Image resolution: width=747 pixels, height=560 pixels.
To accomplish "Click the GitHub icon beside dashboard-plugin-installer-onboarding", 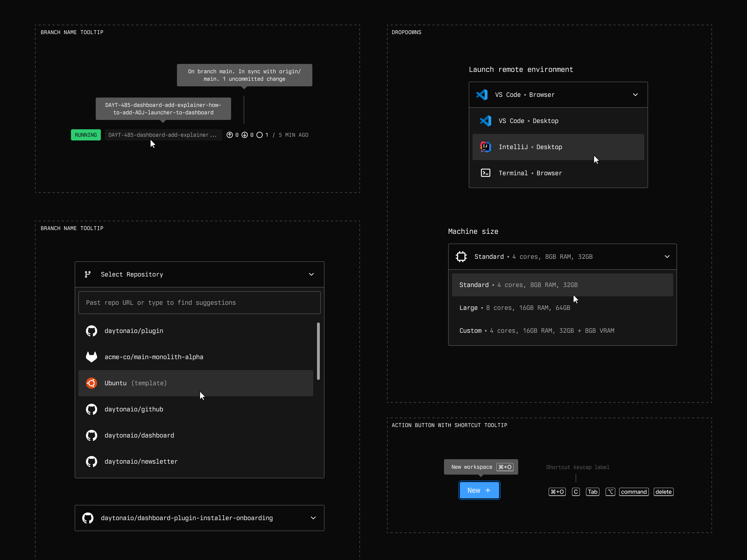I will (x=88, y=518).
